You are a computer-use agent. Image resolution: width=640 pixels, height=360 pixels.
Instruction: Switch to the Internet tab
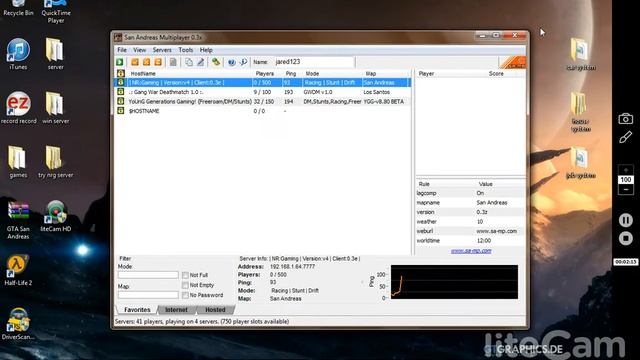pos(176,310)
